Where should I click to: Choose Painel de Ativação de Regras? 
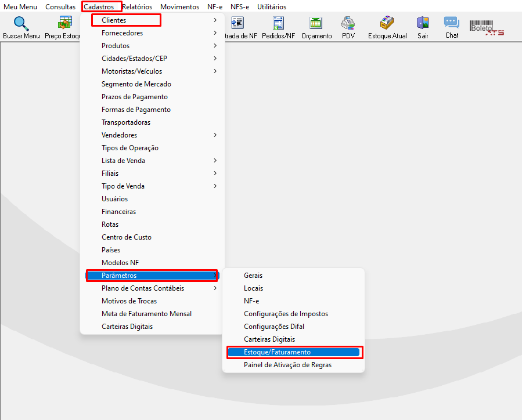(294, 365)
